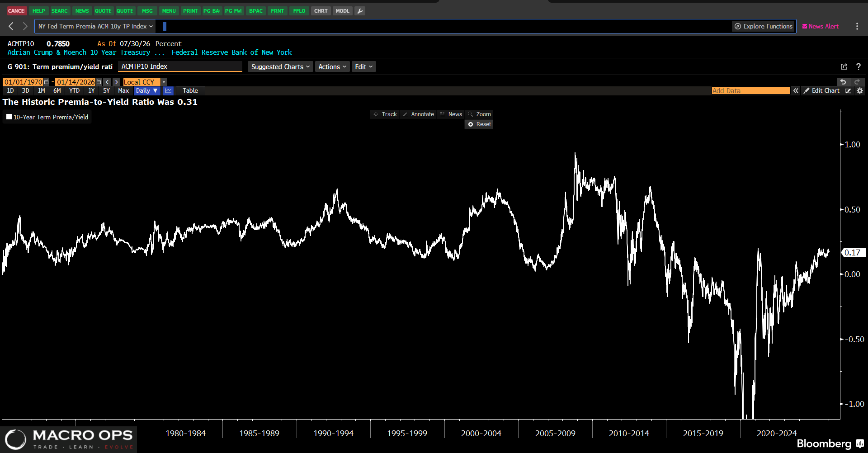Select the 1D time range
Viewport: 868px width, 453px height.
10,91
